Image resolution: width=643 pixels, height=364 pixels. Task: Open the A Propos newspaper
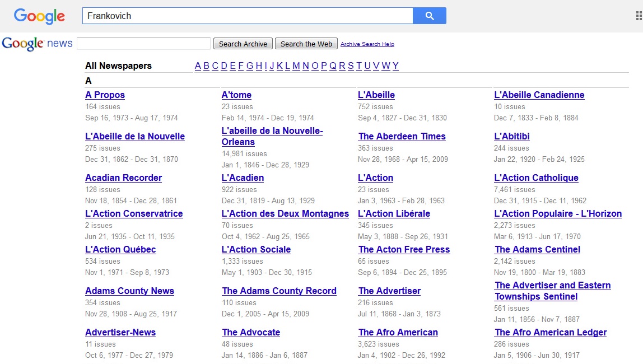click(105, 95)
